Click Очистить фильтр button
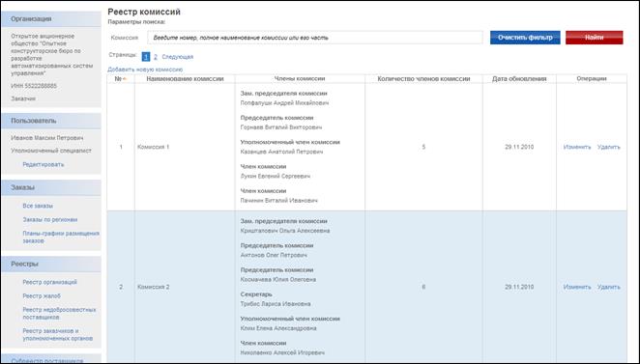 point(525,38)
